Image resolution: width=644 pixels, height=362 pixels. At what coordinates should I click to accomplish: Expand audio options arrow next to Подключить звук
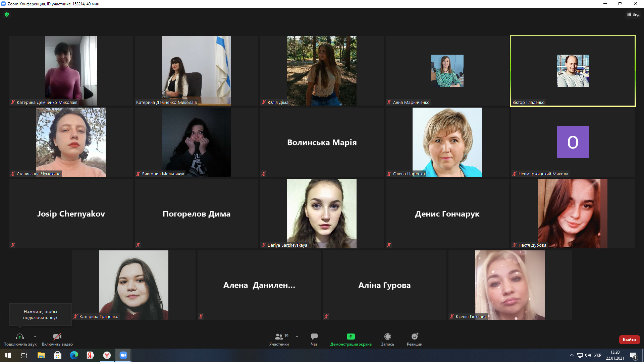tap(35, 337)
